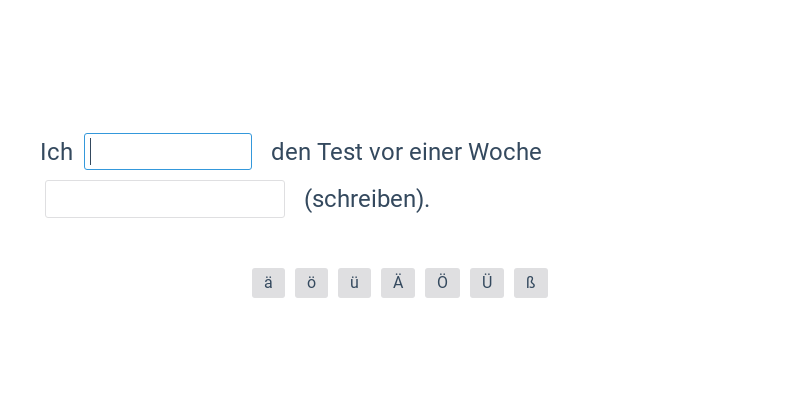
Task: Click the word "Ich" in the sentence
Action: click(x=56, y=152)
